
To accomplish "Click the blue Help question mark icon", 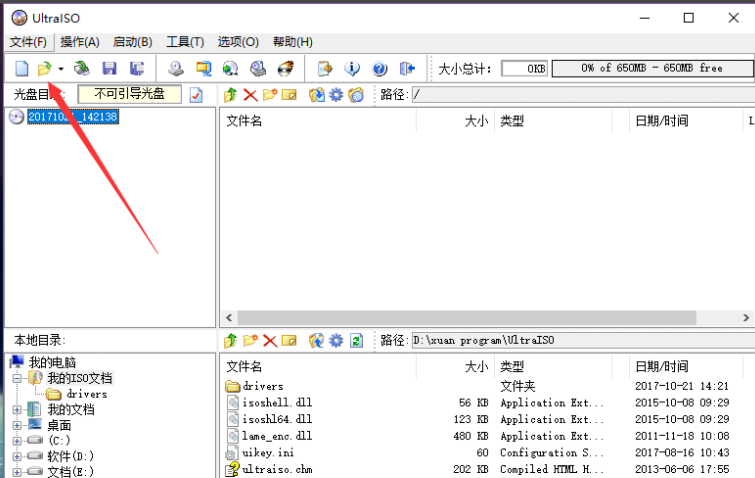I will pyautogui.click(x=380, y=69).
